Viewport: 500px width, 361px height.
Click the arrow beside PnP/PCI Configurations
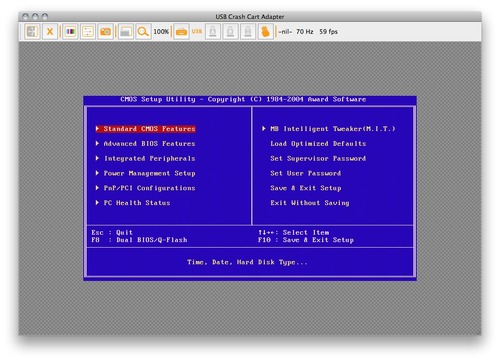(97, 188)
